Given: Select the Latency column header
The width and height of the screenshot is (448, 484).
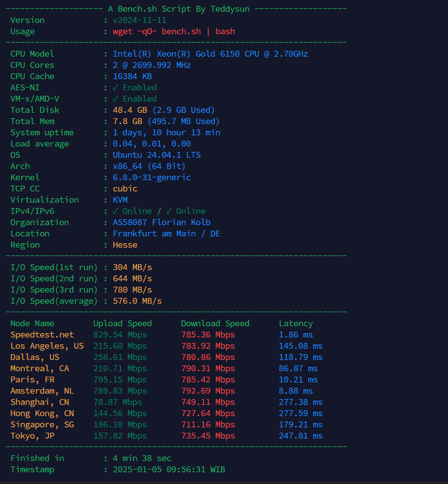Looking at the screenshot, I should coord(295,323).
